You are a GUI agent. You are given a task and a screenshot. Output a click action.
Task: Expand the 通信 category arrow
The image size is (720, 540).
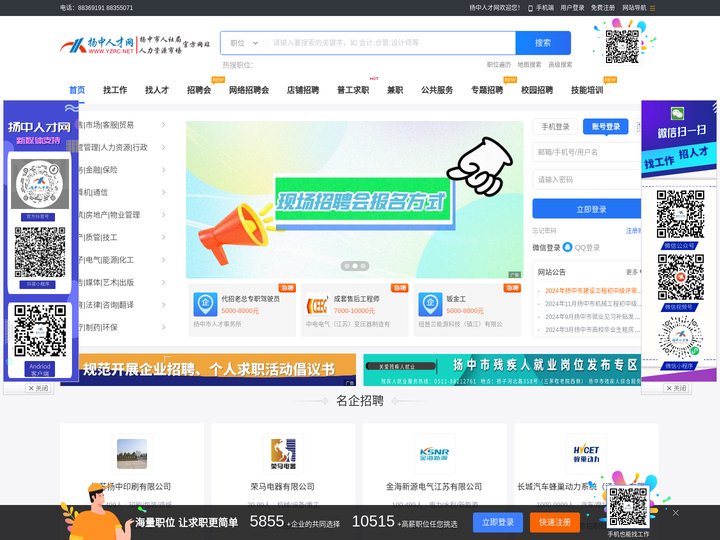163,192
